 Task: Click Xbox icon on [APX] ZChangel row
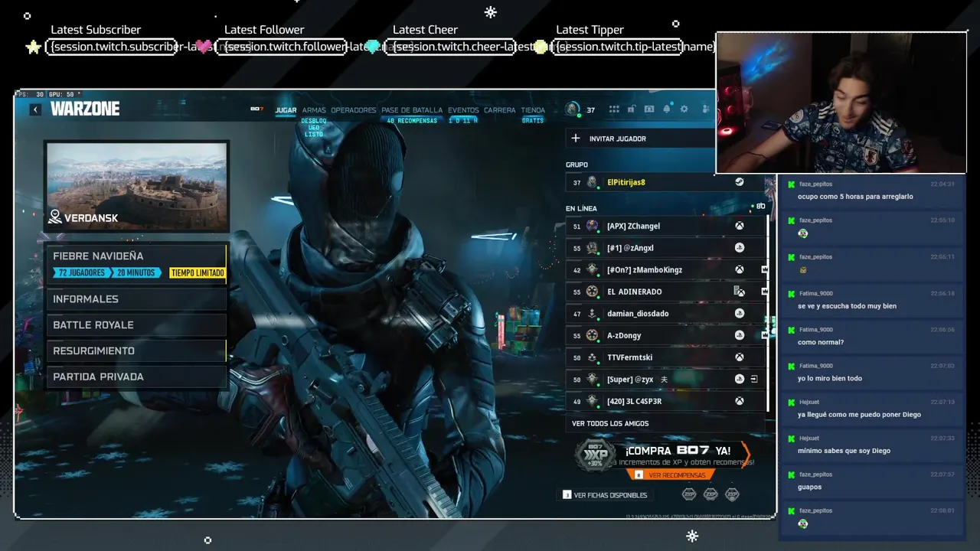[x=740, y=226]
